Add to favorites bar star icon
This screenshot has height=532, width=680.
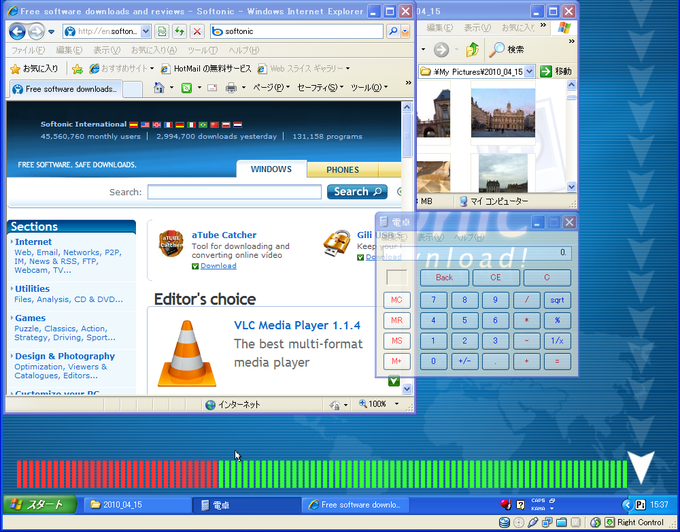[78, 69]
